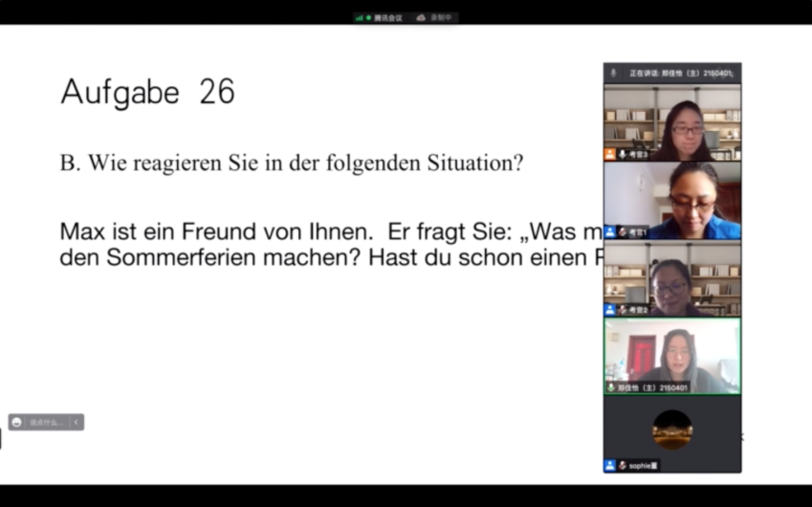Click the blue person badge on 考官1
The width and height of the screenshot is (812, 507).
[609, 231]
